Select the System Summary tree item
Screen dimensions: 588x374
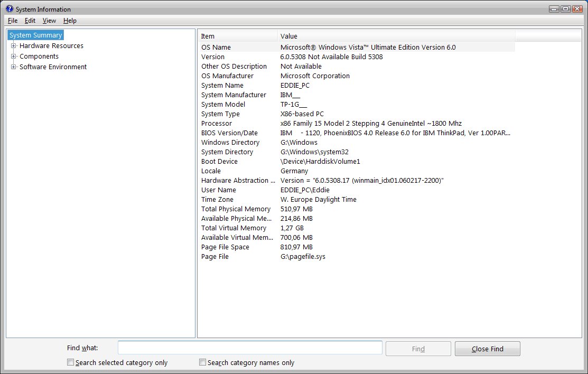35,35
